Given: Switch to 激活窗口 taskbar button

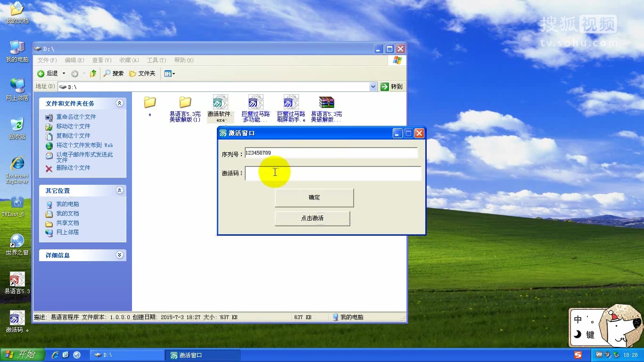Looking at the screenshot, I should pos(203,355).
